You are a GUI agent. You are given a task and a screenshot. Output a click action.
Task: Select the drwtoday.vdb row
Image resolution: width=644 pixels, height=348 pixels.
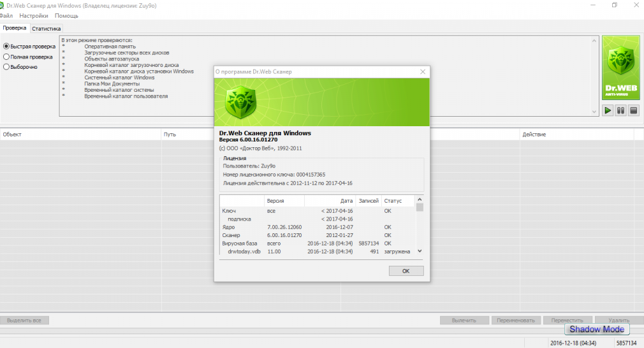pyautogui.click(x=318, y=252)
